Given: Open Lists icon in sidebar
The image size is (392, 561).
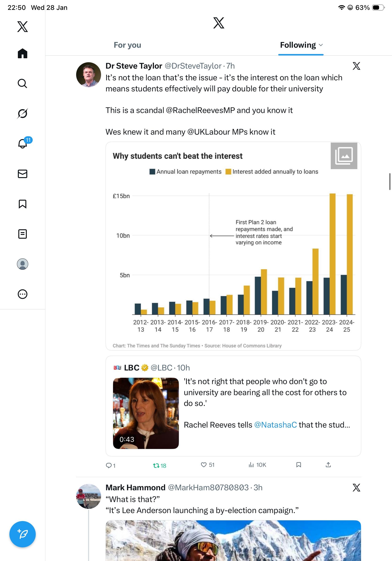Looking at the screenshot, I should [x=23, y=234].
